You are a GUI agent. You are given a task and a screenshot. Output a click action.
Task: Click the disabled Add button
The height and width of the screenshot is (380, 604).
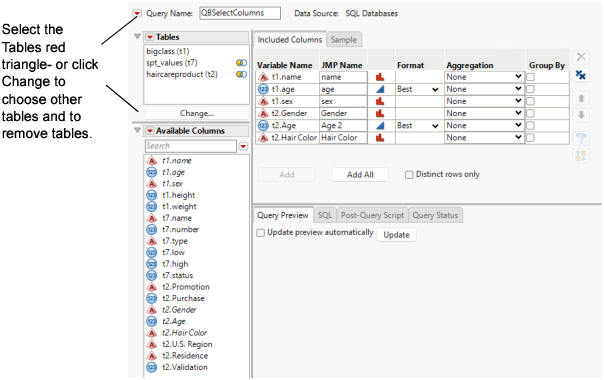point(287,175)
